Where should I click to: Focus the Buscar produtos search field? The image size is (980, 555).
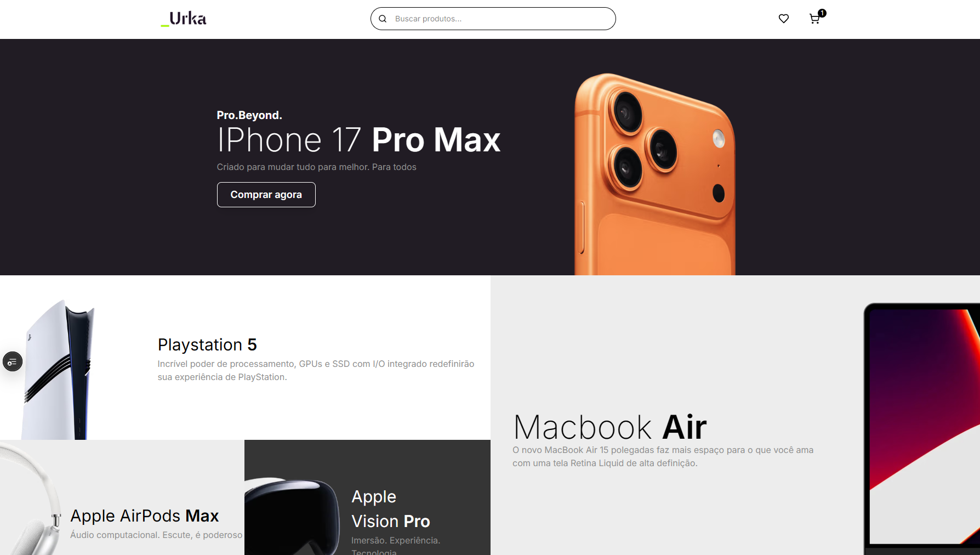tap(493, 19)
